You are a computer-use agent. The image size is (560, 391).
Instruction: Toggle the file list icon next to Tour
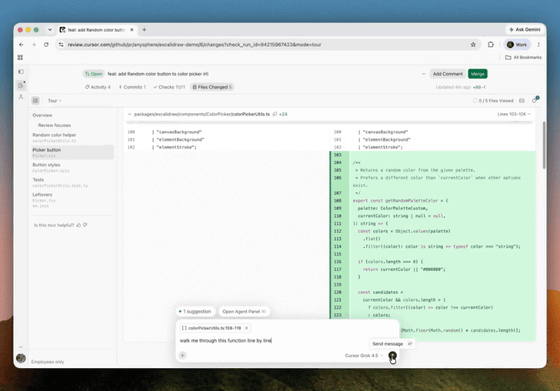35,101
